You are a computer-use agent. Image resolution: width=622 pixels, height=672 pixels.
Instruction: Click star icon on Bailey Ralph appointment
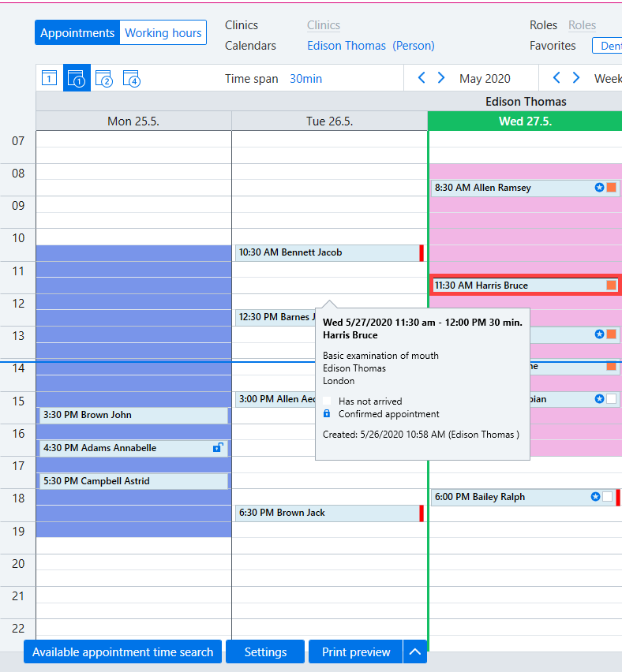point(595,497)
